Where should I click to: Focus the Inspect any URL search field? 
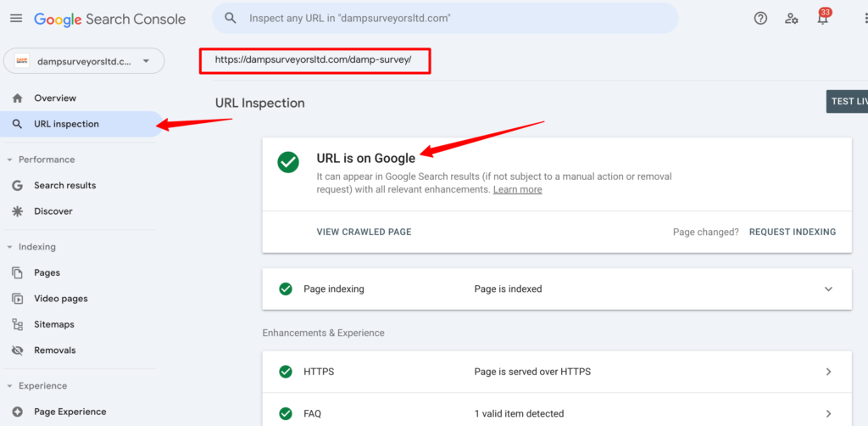click(445, 19)
